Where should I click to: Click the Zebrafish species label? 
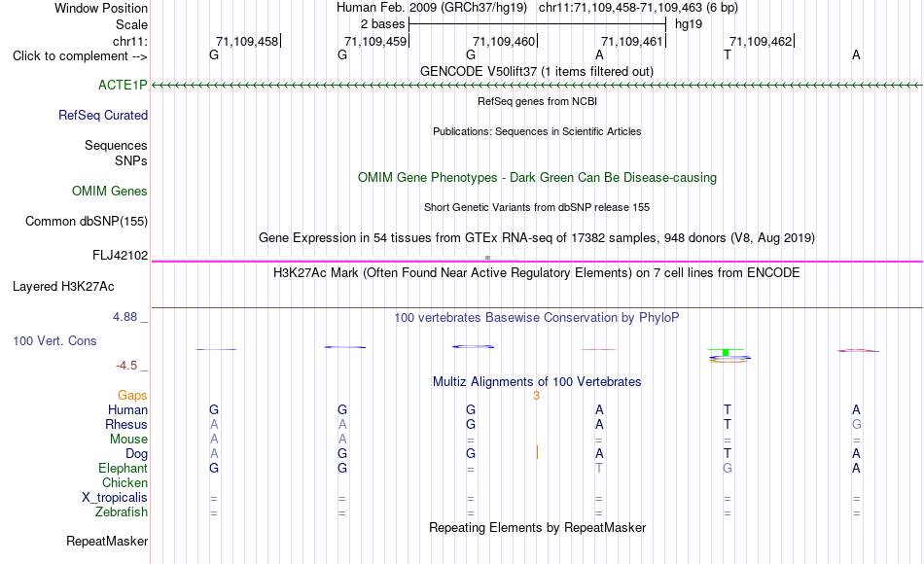[x=122, y=512]
